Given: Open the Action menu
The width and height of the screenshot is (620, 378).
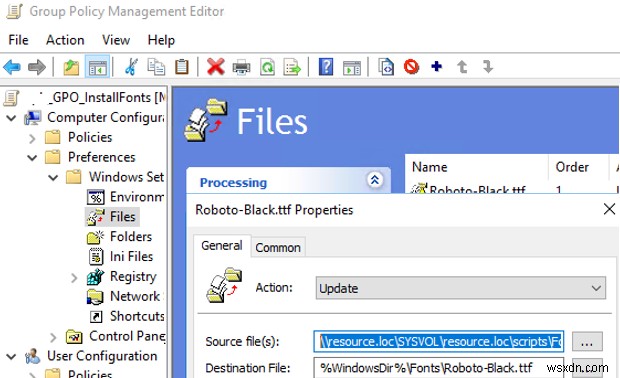Looking at the screenshot, I should click(65, 40).
